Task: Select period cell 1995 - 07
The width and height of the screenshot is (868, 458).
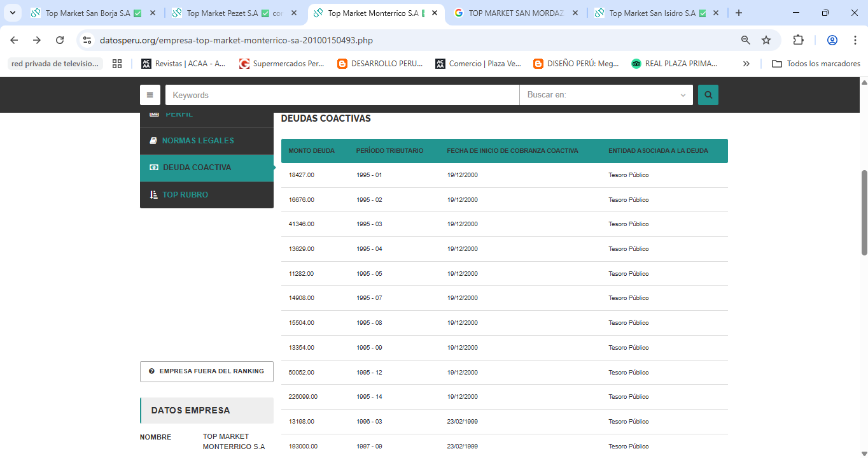Action: coord(369,298)
